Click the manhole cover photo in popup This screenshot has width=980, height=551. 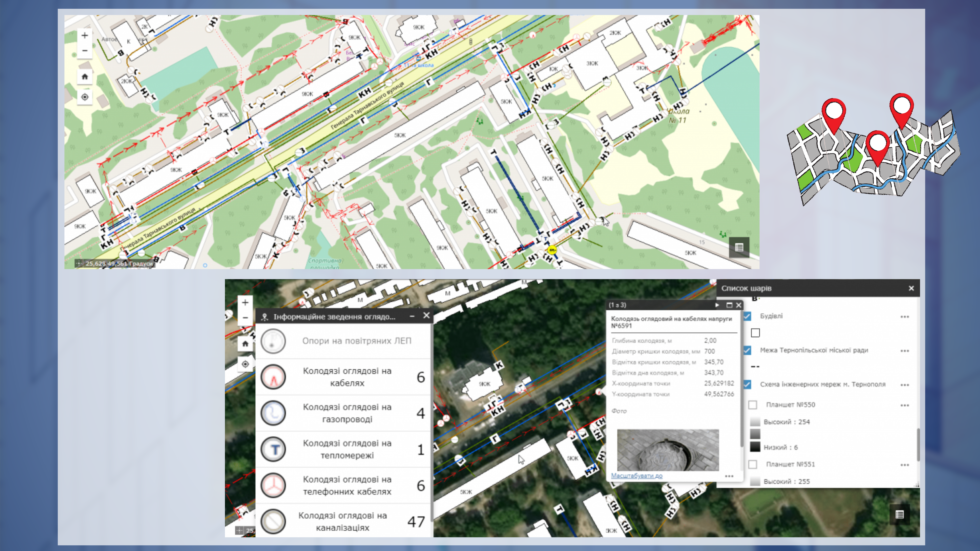point(668,450)
